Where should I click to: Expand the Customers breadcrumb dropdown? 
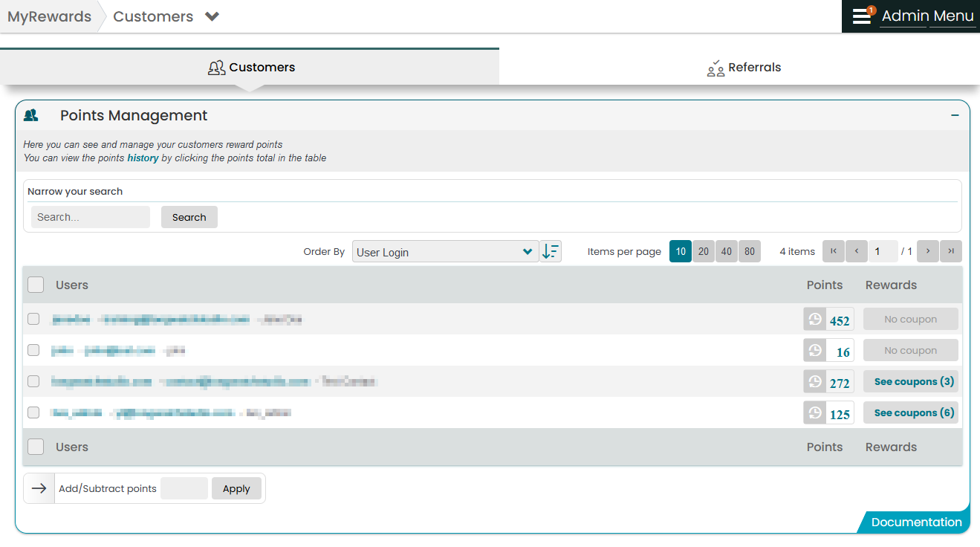click(212, 16)
